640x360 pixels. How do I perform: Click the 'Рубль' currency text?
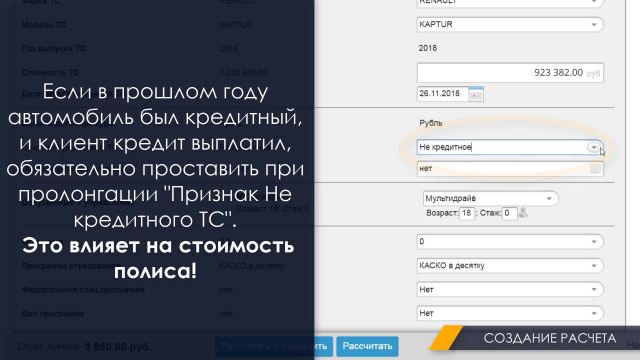click(x=431, y=123)
